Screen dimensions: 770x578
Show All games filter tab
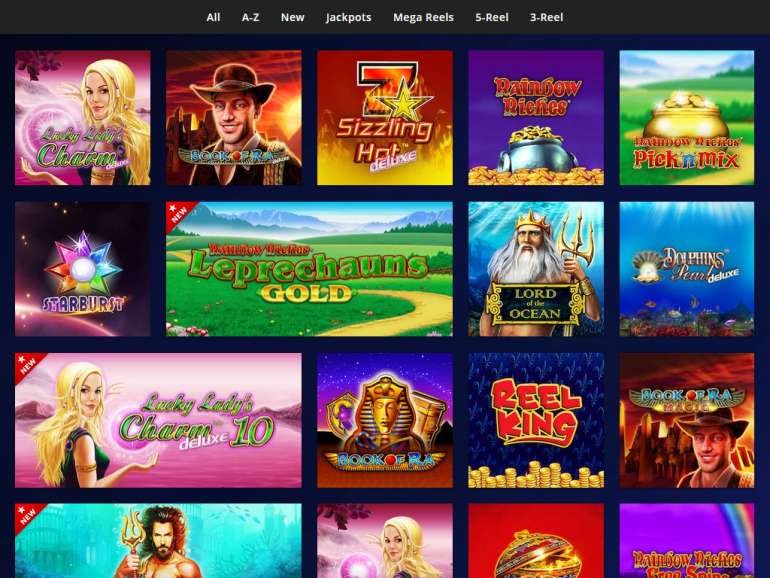(213, 17)
